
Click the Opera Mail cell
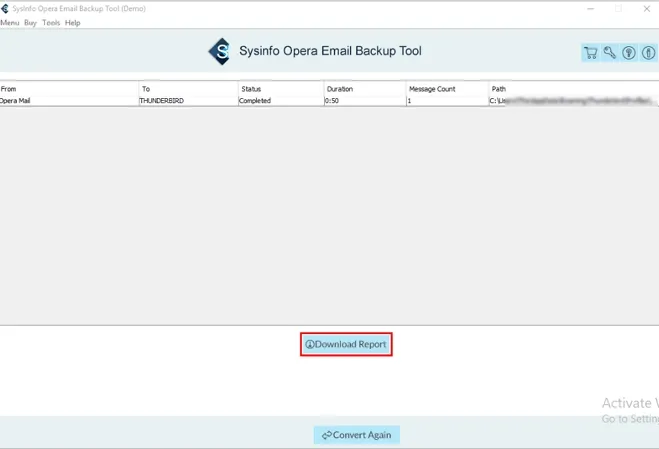click(x=69, y=100)
